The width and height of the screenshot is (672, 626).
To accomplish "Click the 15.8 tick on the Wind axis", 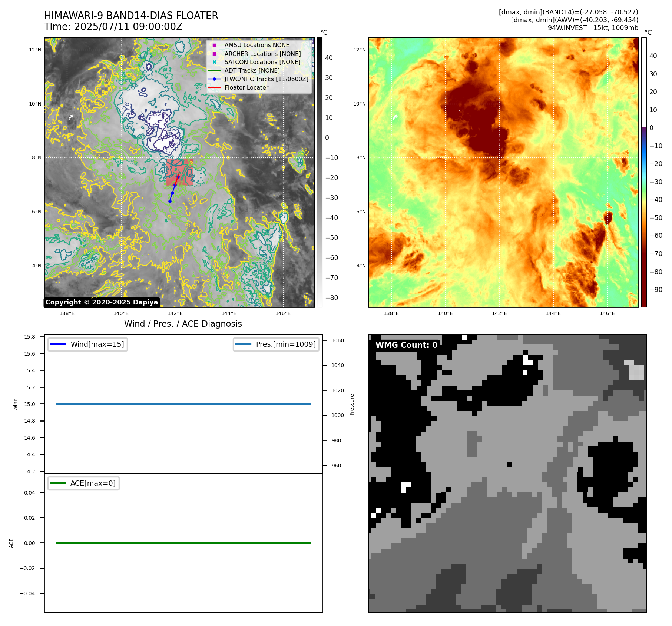I will point(30,337).
